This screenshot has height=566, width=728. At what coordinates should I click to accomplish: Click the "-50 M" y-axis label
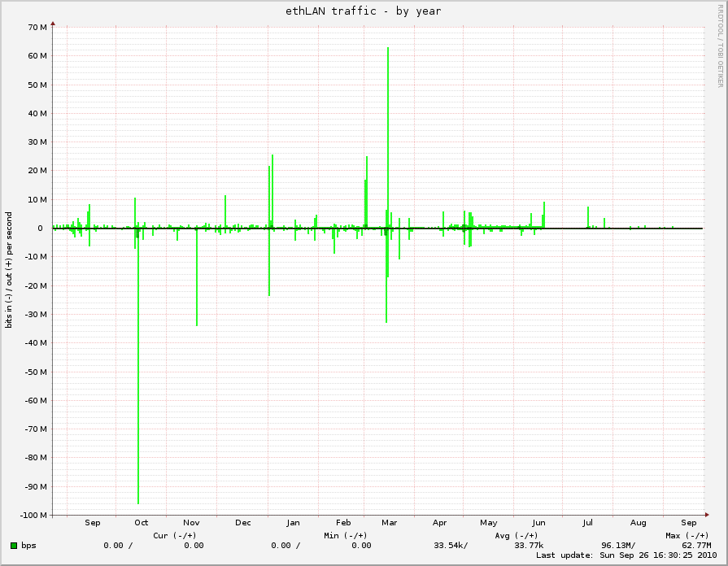point(36,372)
